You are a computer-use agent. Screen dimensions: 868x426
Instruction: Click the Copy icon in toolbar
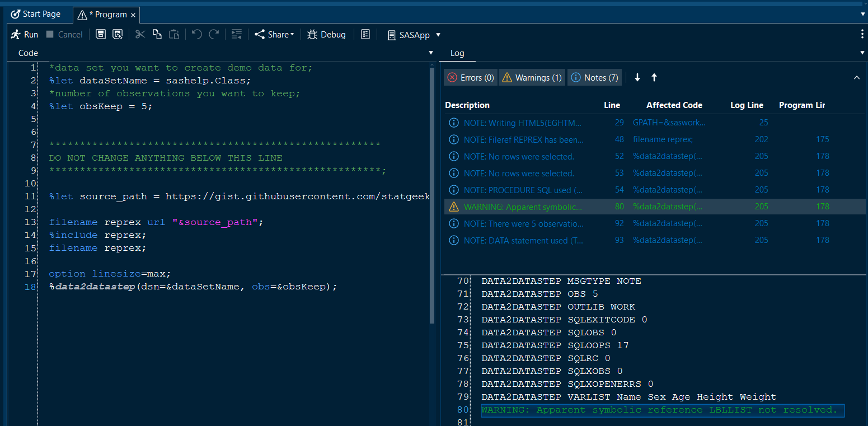point(157,35)
